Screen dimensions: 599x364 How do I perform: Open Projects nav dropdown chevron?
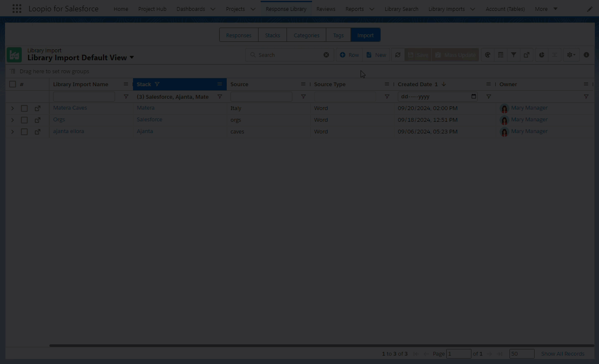click(253, 9)
